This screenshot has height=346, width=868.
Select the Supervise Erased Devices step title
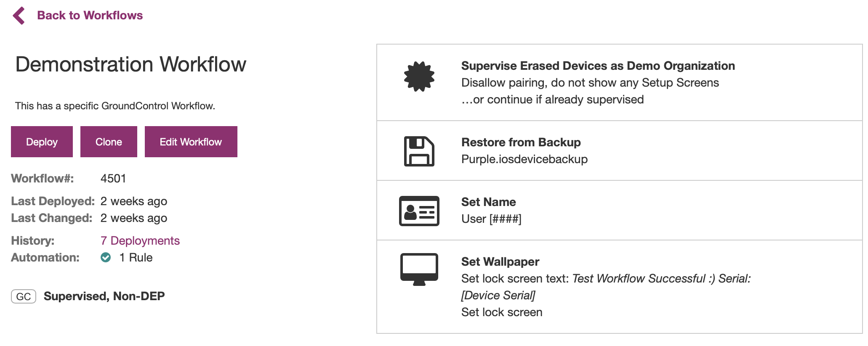click(598, 66)
